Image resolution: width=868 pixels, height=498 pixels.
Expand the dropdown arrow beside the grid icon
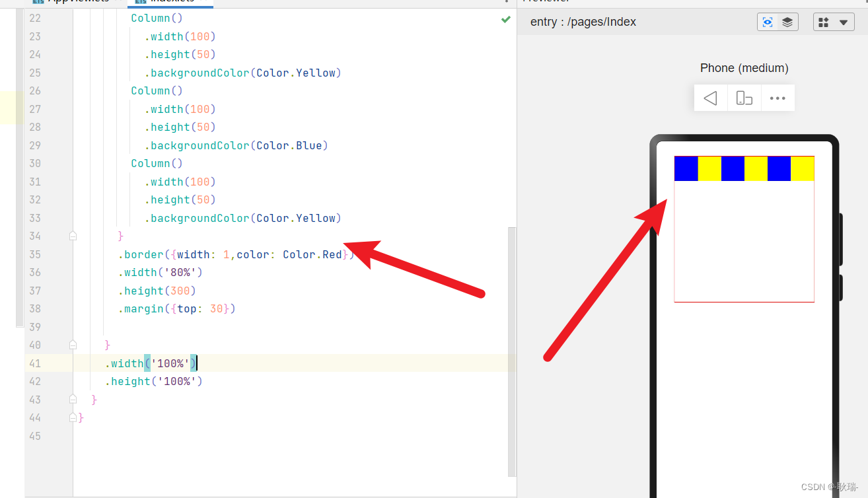[844, 22]
